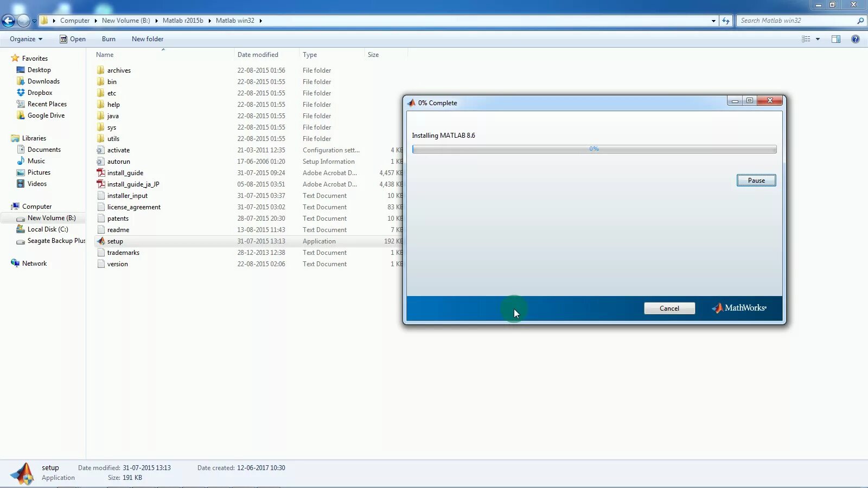Select the bin folder icon

[x=100, y=81]
